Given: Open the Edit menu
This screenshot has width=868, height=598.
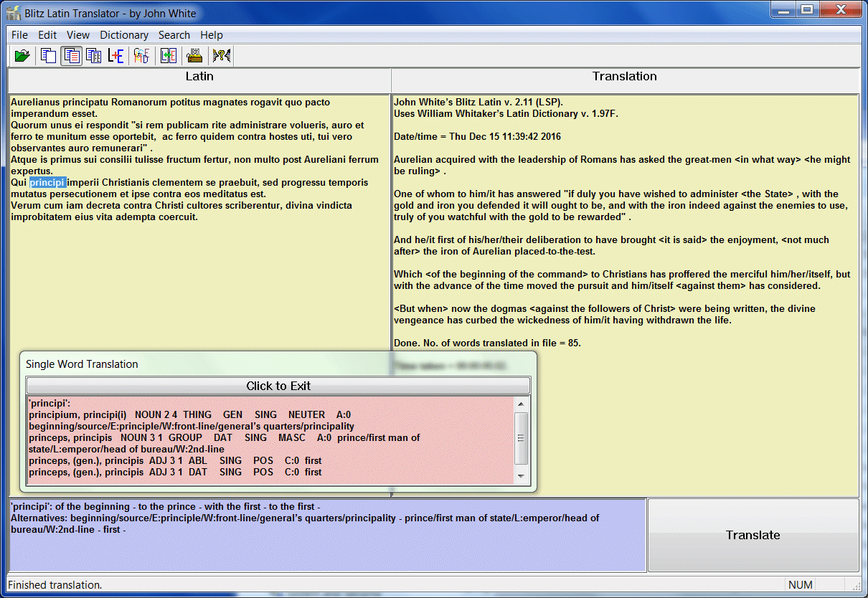Looking at the screenshot, I should (x=47, y=34).
